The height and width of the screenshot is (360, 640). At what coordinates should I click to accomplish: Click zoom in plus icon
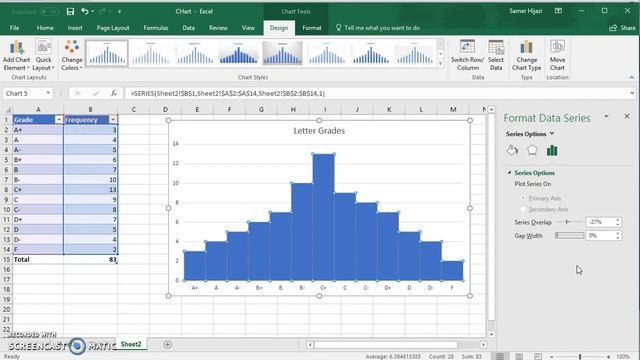coord(608,357)
